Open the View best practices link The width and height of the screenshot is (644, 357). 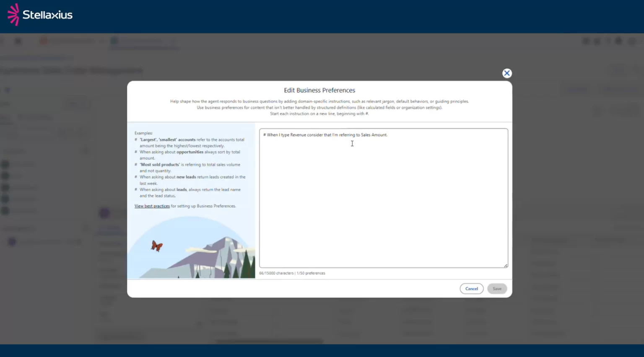pos(152,206)
